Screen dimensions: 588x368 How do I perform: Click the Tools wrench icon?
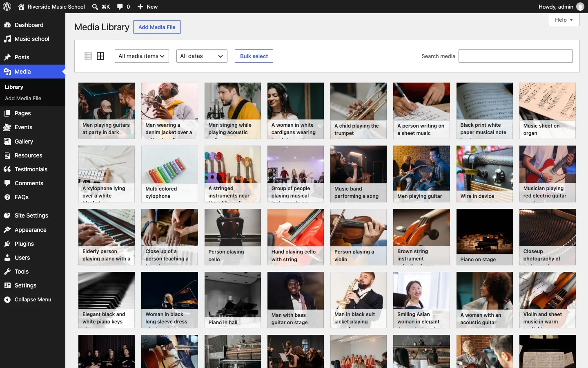(7, 272)
